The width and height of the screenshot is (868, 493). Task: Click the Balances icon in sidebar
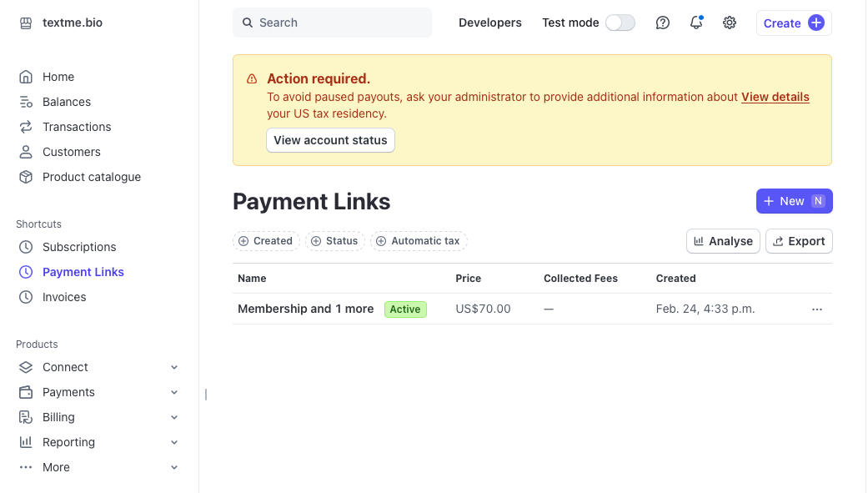pos(26,102)
